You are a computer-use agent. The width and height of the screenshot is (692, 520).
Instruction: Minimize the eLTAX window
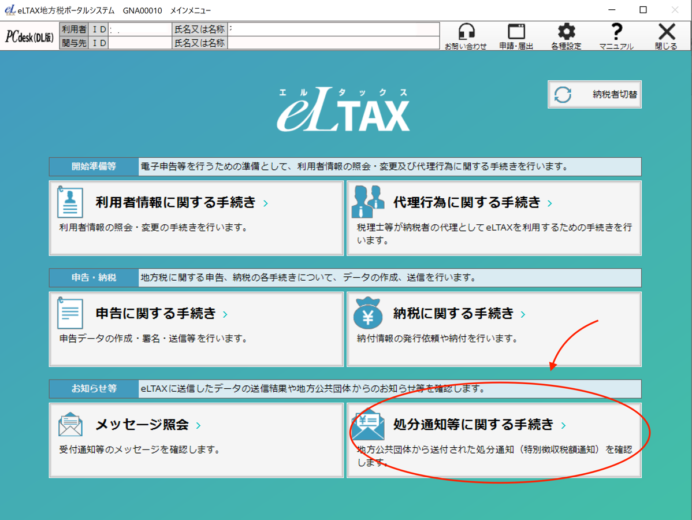612,10
